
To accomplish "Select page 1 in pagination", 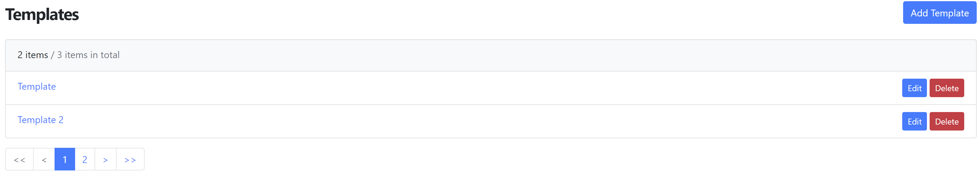I will tap(65, 159).
